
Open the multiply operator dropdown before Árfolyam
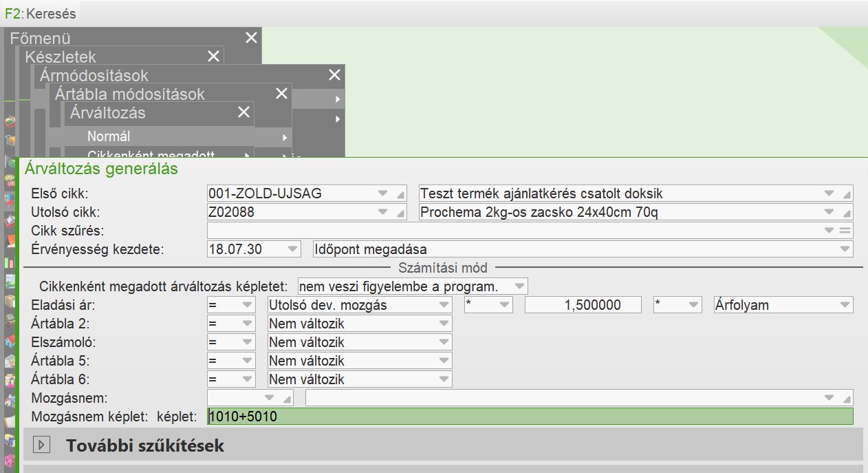coord(693,305)
